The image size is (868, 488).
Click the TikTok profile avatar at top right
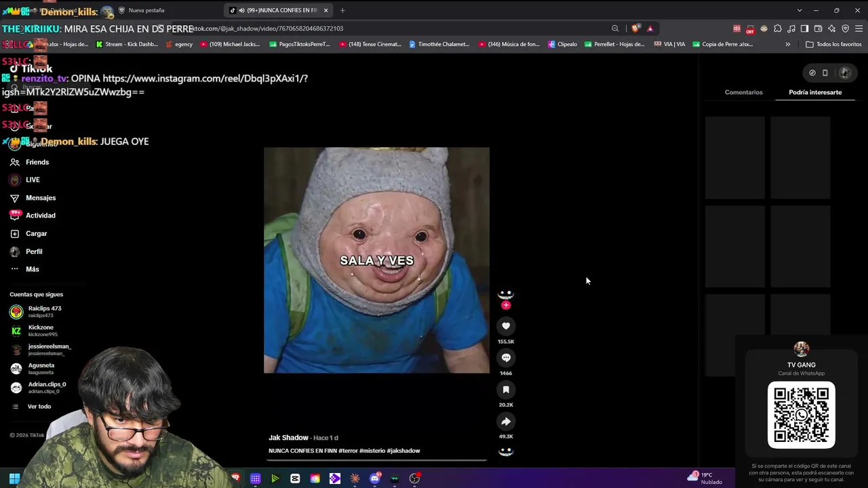(x=845, y=73)
